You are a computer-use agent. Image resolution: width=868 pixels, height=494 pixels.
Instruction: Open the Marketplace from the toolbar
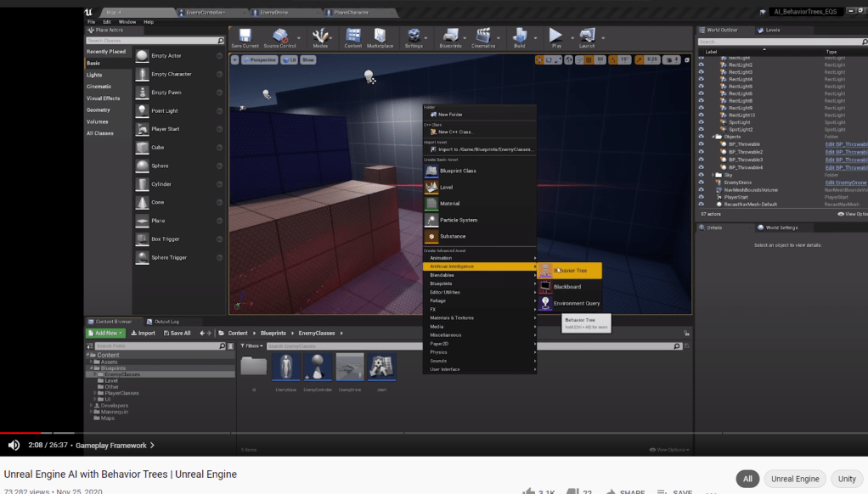coord(380,36)
